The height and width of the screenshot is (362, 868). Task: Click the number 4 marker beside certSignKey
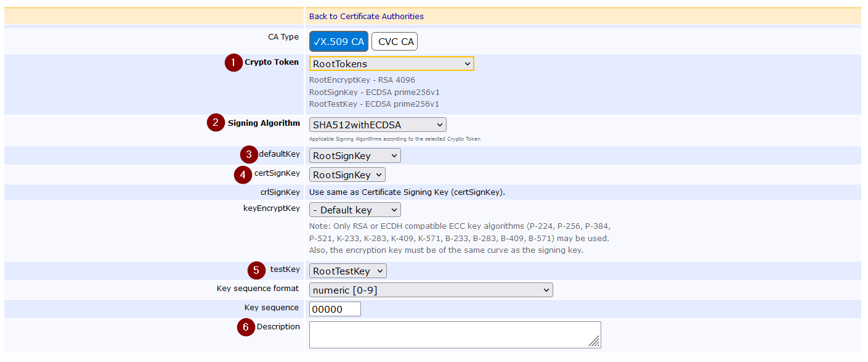coord(243,175)
